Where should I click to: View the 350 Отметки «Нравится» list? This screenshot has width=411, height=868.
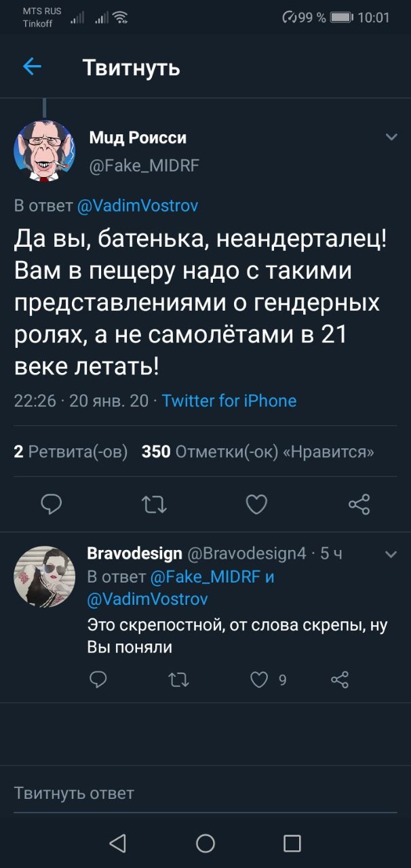tap(258, 452)
